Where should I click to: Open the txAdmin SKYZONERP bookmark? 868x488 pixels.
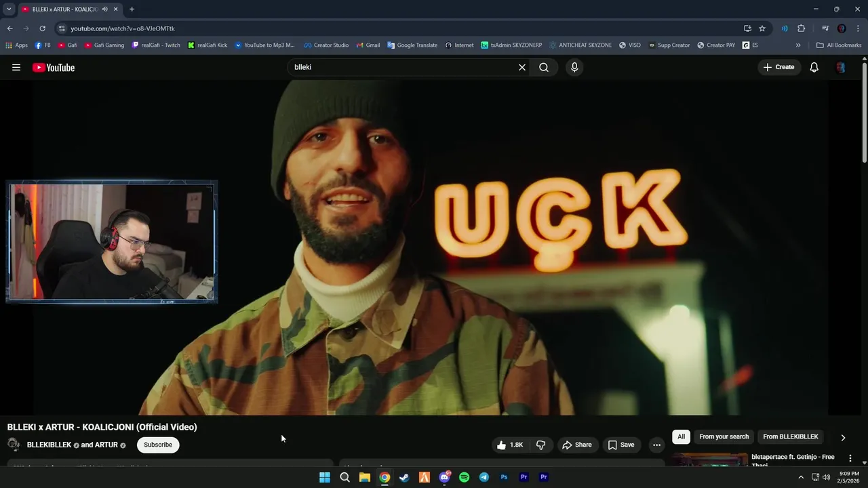pyautogui.click(x=511, y=45)
